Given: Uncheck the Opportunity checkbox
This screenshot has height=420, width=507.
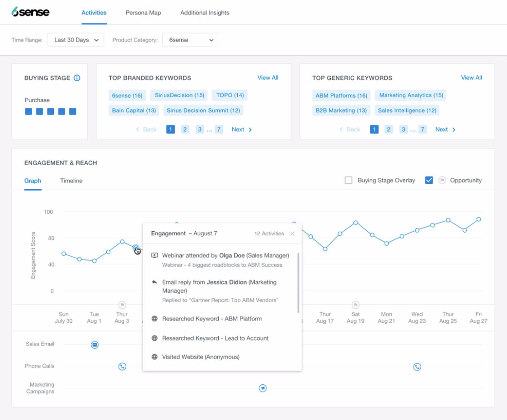Looking at the screenshot, I should pos(429,180).
